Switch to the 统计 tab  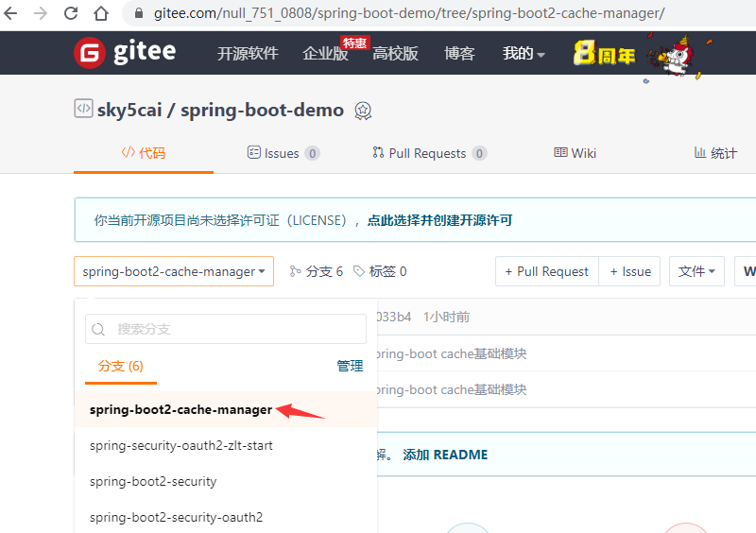[x=716, y=153]
